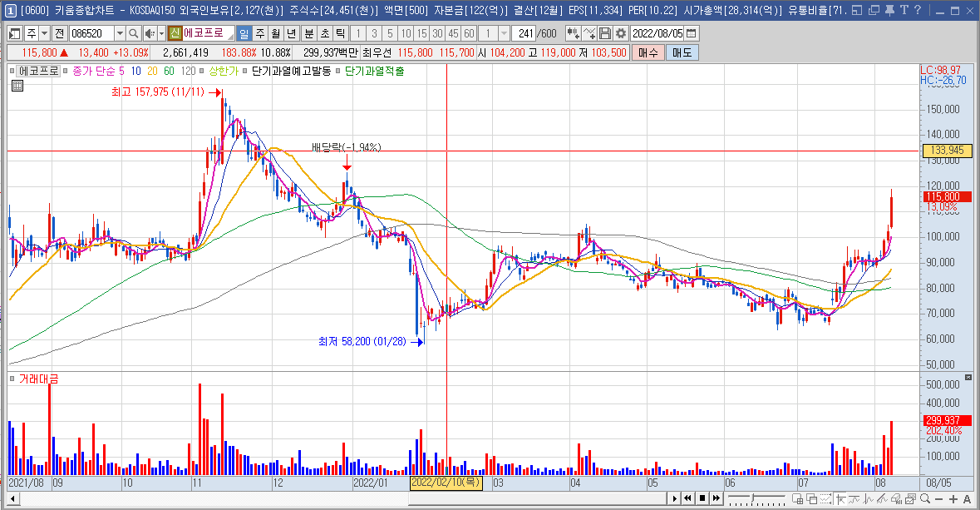
Task: Click the eraser with bars icon at bottom
Action: click(897, 498)
